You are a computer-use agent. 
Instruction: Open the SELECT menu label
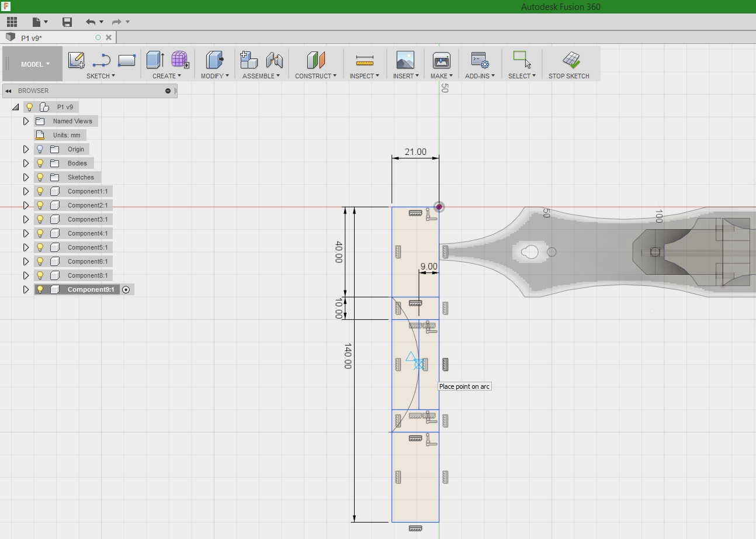point(521,76)
